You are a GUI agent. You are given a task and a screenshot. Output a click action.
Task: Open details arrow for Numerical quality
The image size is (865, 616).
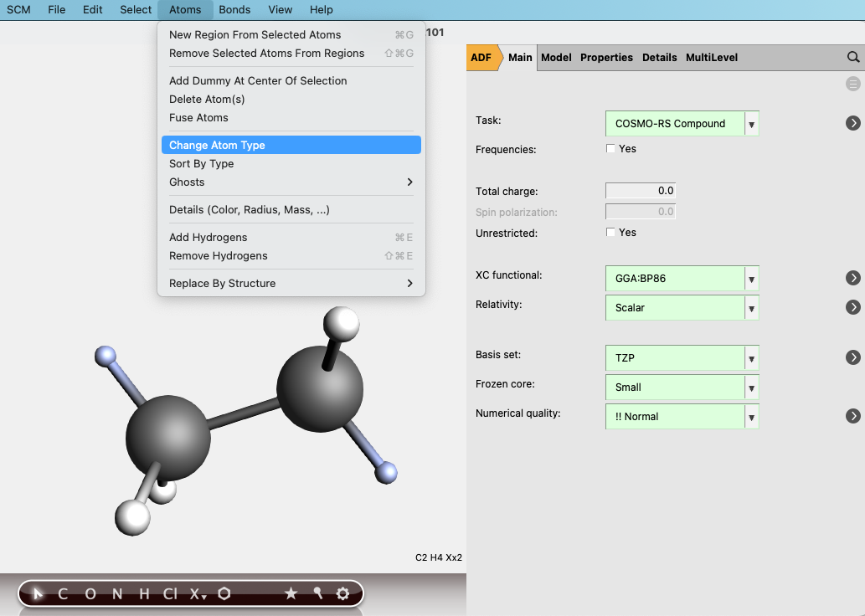tap(852, 416)
